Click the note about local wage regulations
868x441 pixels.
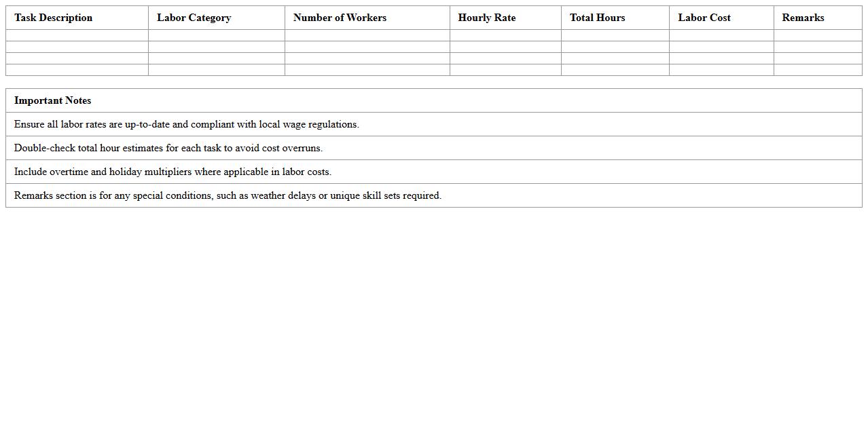tap(186, 124)
